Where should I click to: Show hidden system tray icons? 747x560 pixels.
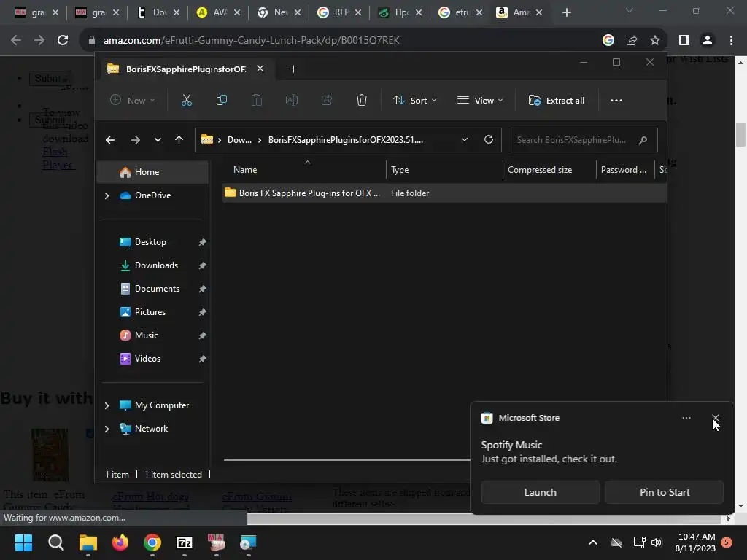592,542
